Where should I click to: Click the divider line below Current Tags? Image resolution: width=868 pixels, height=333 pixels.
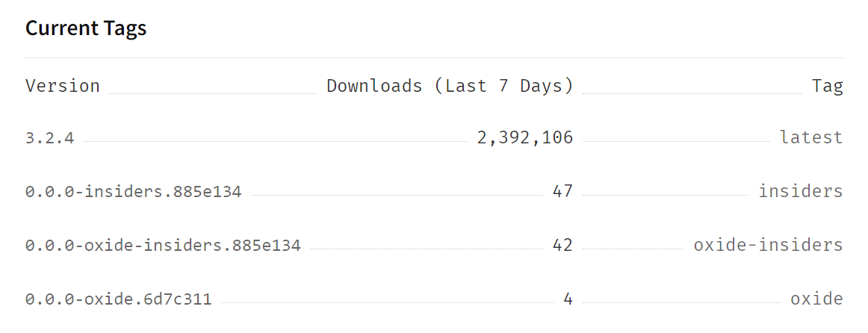434,57
